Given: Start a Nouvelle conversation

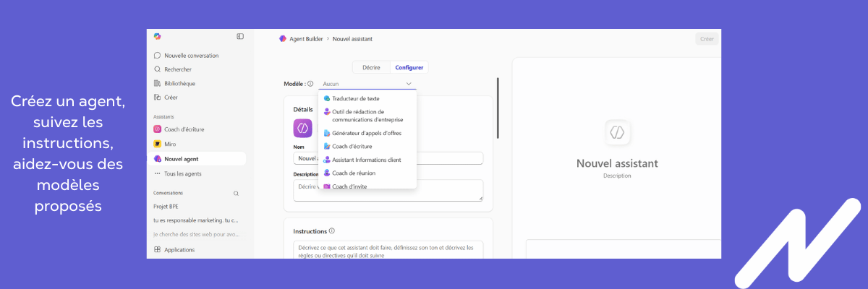Looking at the screenshot, I should (x=191, y=56).
